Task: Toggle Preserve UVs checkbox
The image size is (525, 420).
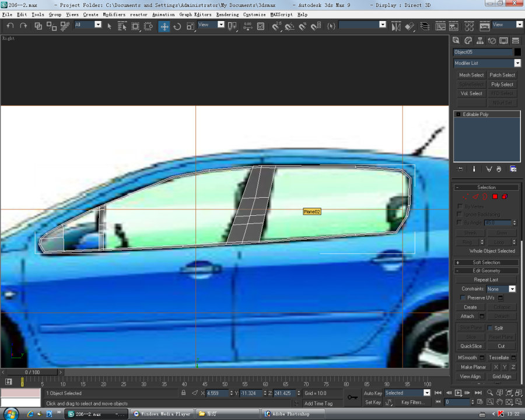Action: point(463,297)
